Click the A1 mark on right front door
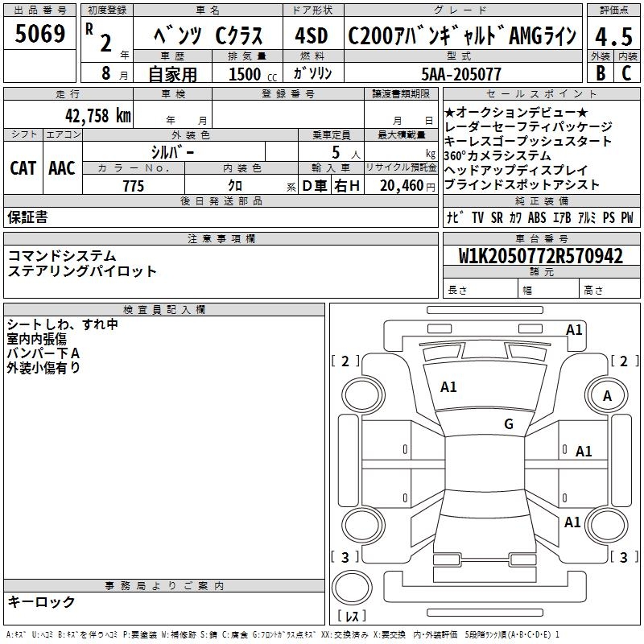This screenshot has height=644, width=644. 584,451
